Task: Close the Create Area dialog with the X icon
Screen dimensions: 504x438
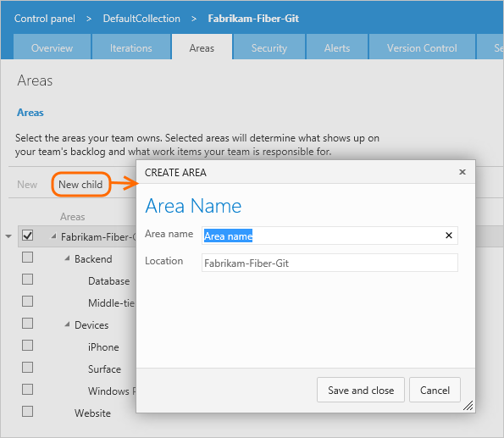Action: (462, 172)
